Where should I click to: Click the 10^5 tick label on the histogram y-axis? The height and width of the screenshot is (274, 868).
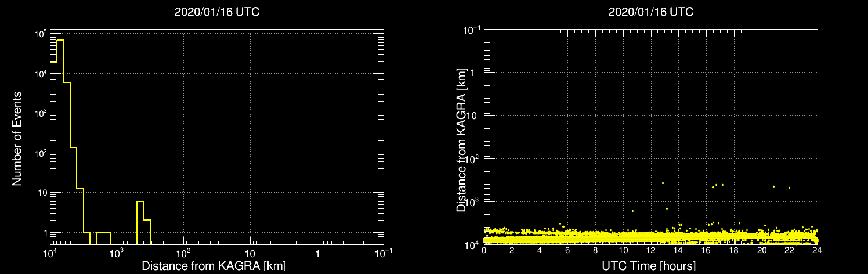(x=40, y=34)
